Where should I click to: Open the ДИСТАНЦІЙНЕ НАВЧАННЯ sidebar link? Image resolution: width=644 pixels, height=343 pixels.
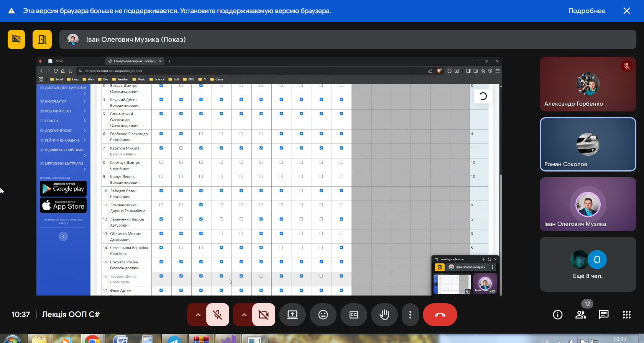coord(63,90)
